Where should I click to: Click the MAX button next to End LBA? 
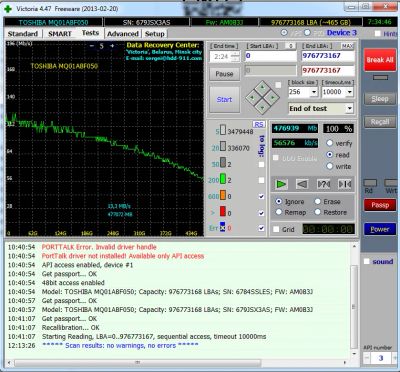coord(347,46)
